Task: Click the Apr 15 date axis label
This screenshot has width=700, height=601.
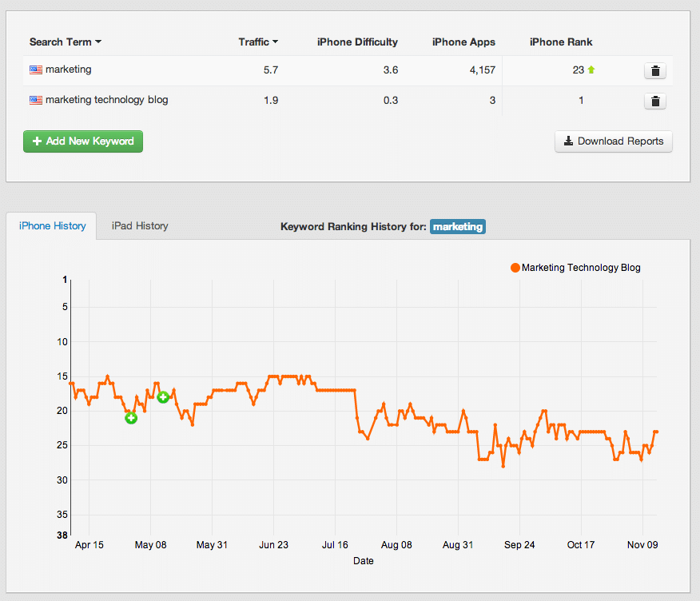Action: pyautogui.click(x=89, y=545)
